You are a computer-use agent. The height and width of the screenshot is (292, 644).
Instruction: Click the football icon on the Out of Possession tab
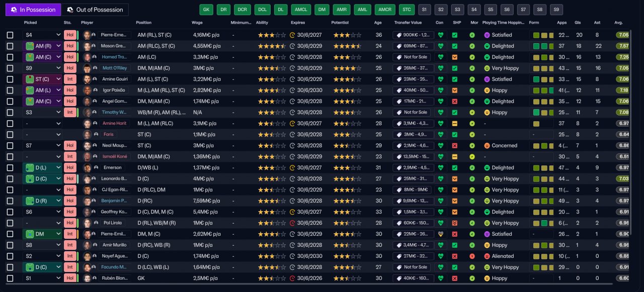click(x=70, y=10)
